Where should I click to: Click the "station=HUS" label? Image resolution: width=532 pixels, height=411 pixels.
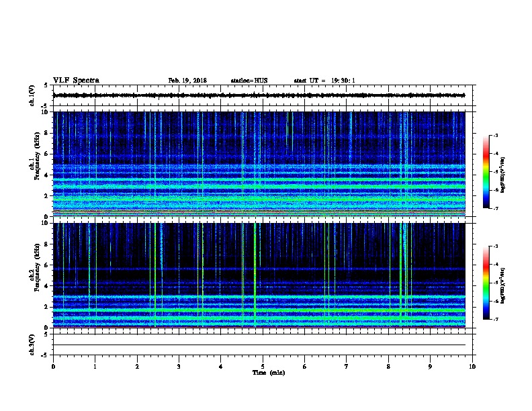(249, 81)
